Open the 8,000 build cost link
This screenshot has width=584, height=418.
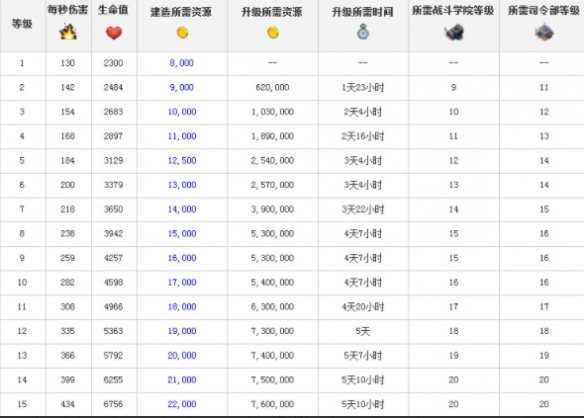pyautogui.click(x=182, y=63)
